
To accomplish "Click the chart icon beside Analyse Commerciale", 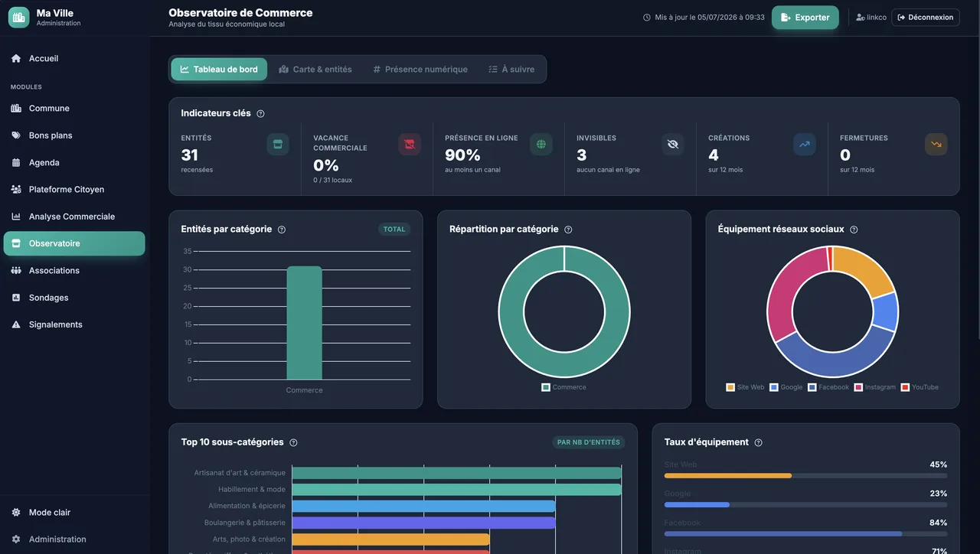I will click(16, 217).
